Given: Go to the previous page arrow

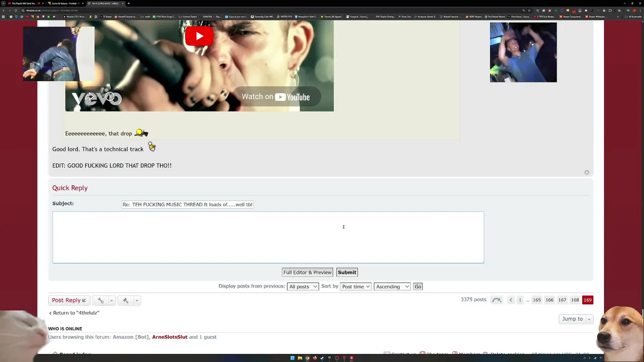Looking at the screenshot, I should click(x=511, y=300).
